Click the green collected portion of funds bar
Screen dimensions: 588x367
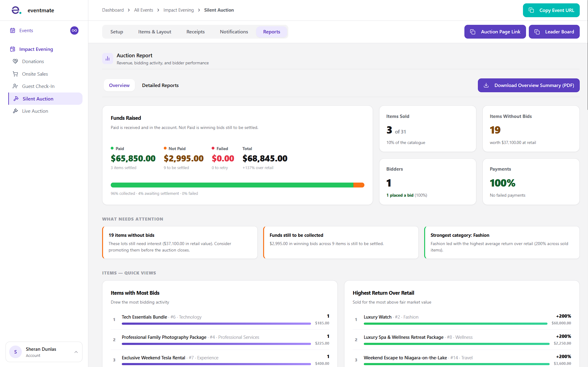click(x=232, y=185)
